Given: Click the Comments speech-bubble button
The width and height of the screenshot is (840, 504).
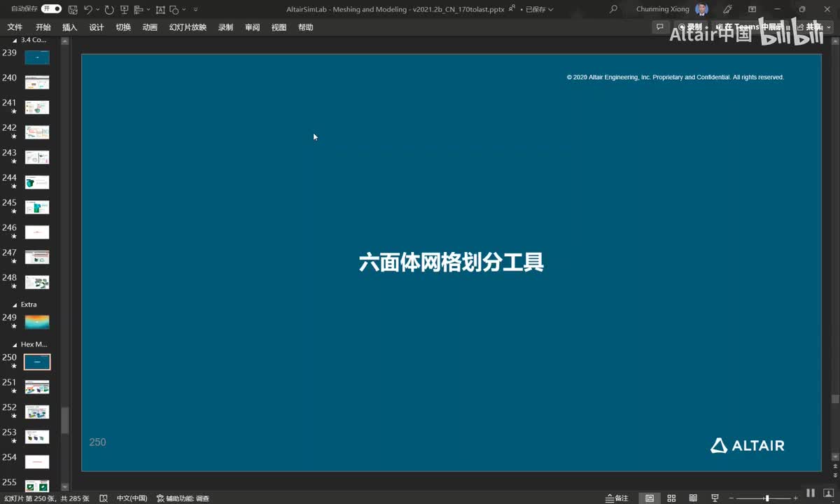Looking at the screenshot, I should tap(659, 27).
